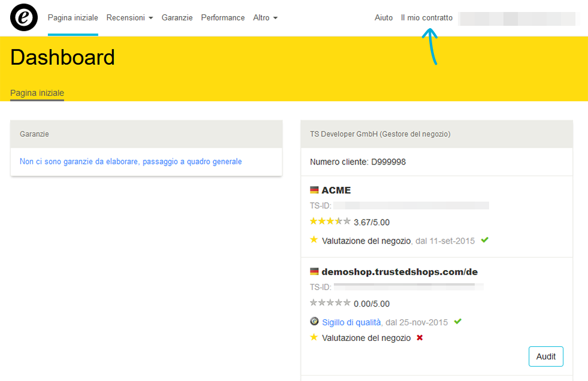Open the Aiuto help link
588x381 pixels.
[x=384, y=17]
